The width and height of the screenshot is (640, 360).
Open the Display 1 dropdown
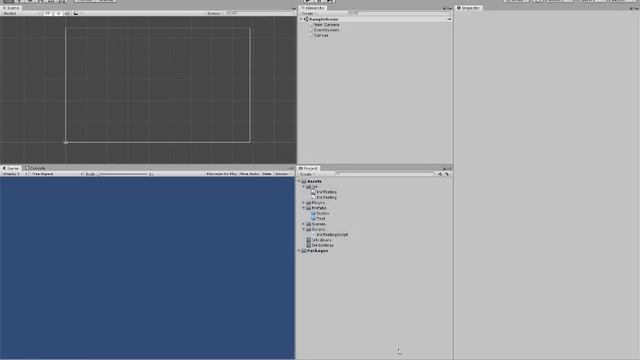pos(14,174)
